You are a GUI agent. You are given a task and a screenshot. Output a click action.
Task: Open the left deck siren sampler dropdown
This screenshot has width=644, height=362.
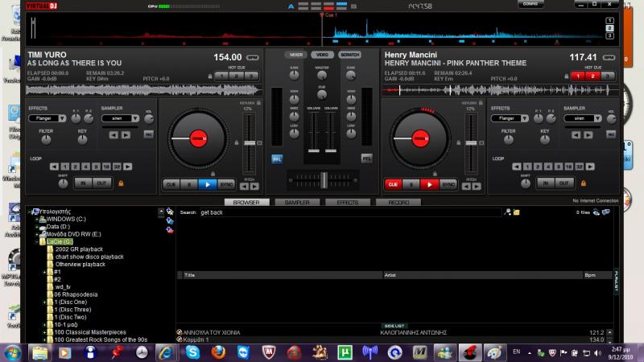tap(135, 118)
